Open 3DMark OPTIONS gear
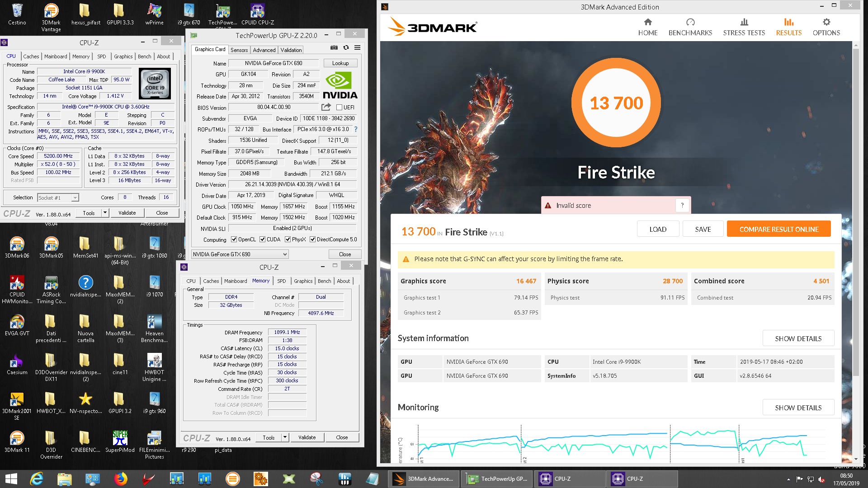 coord(826,27)
